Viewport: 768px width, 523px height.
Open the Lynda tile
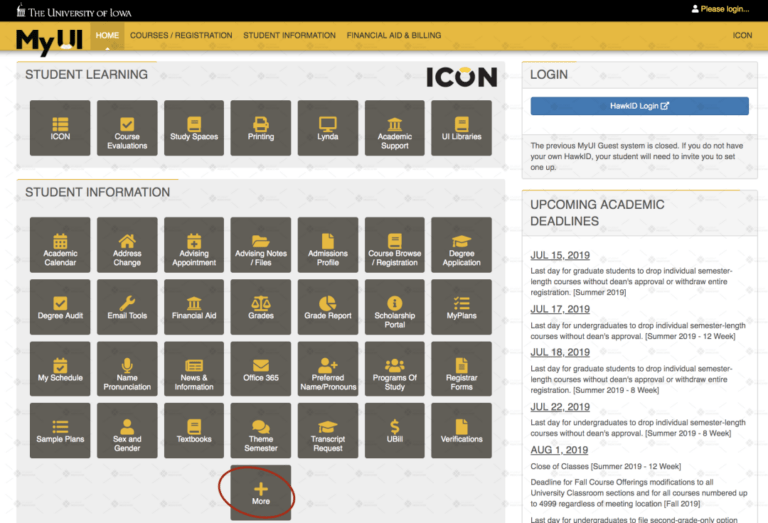coord(328,128)
